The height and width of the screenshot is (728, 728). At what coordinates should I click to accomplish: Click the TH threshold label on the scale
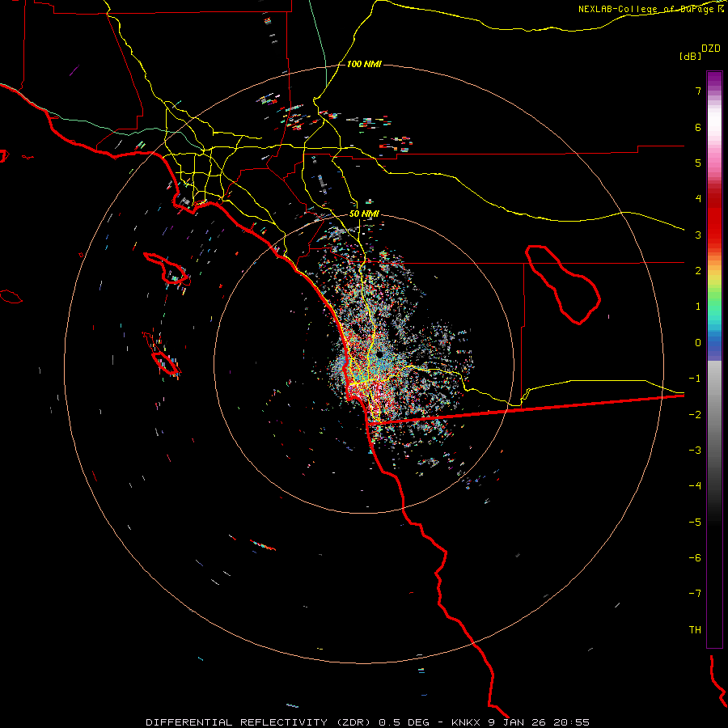click(695, 629)
